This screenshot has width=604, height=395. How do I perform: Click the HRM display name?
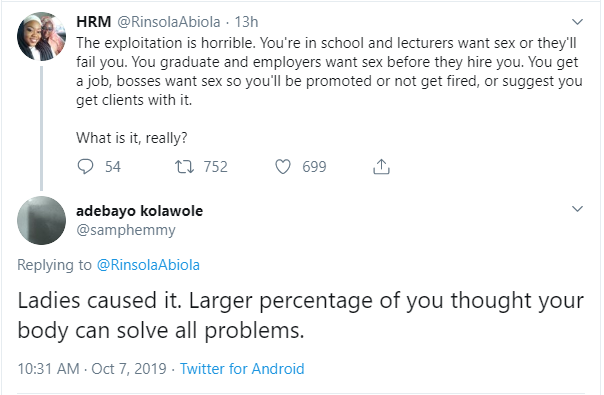(94, 22)
